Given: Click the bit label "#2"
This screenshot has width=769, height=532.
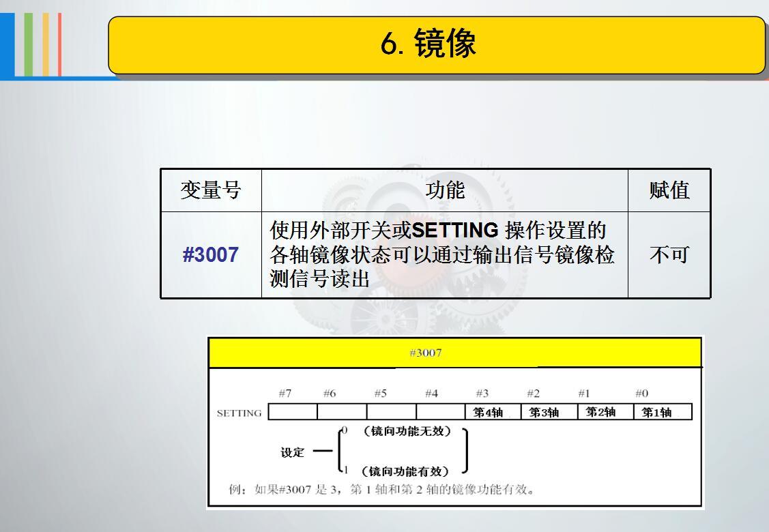Looking at the screenshot, I should pyautogui.click(x=534, y=394).
